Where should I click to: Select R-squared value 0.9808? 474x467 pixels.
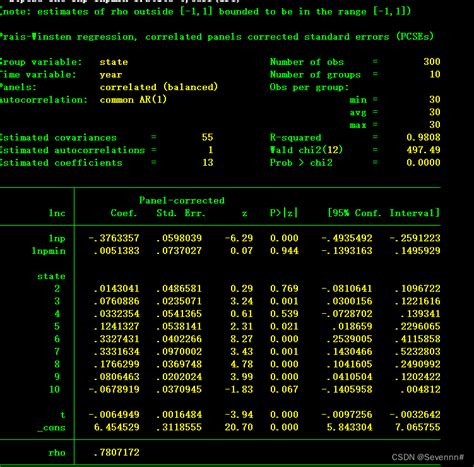point(423,137)
